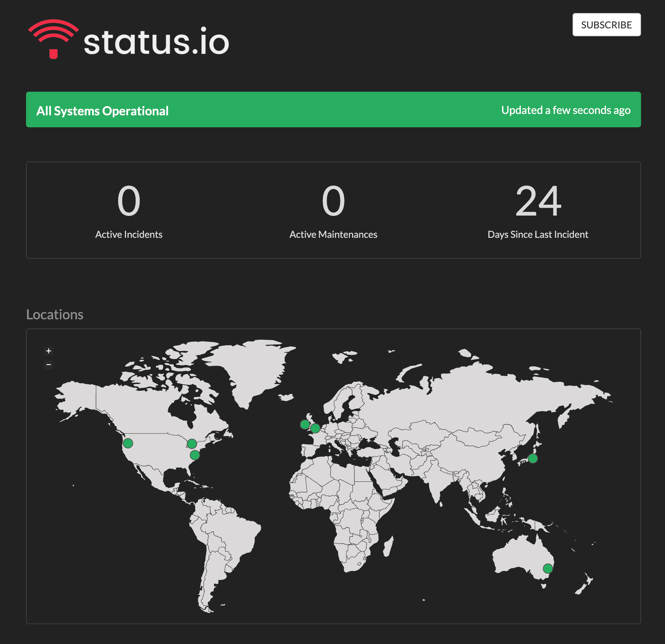Zoom in on the locations map

[x=49, y=351]
